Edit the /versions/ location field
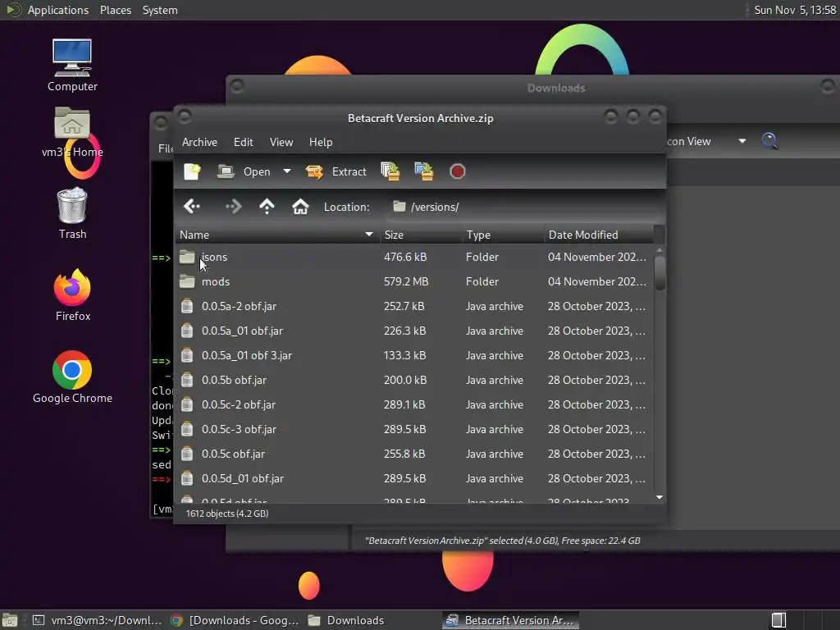The image size is (840, 630). (x=523, y=207)
